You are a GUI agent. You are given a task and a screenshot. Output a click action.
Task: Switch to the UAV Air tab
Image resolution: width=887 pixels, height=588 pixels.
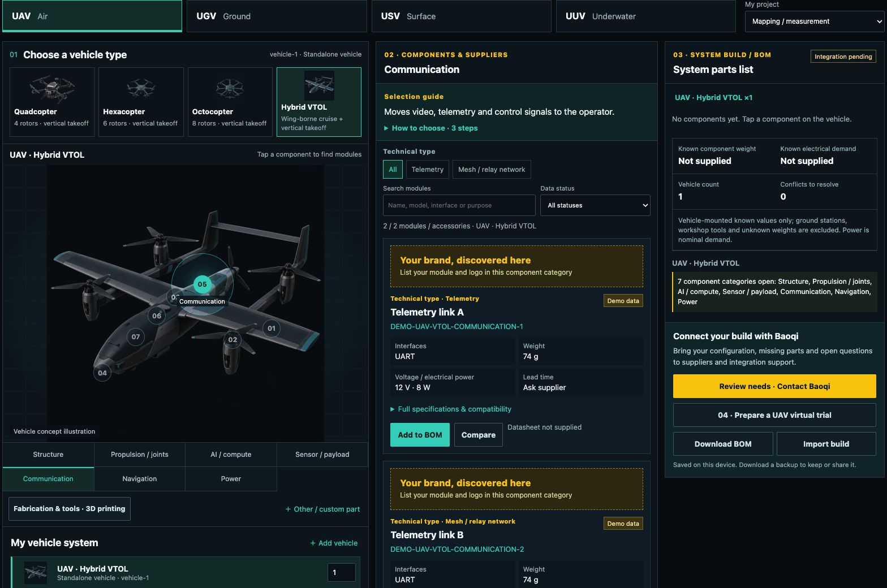[92, 16]
